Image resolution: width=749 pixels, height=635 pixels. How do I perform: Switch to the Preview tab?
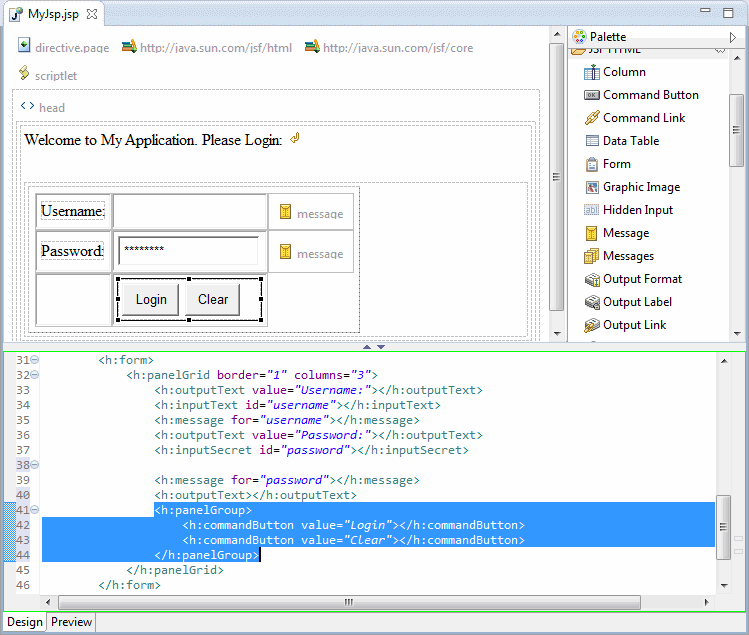[71, 622]
